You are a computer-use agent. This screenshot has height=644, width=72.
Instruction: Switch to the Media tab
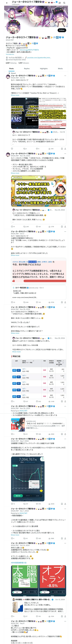tap(60, 68)
